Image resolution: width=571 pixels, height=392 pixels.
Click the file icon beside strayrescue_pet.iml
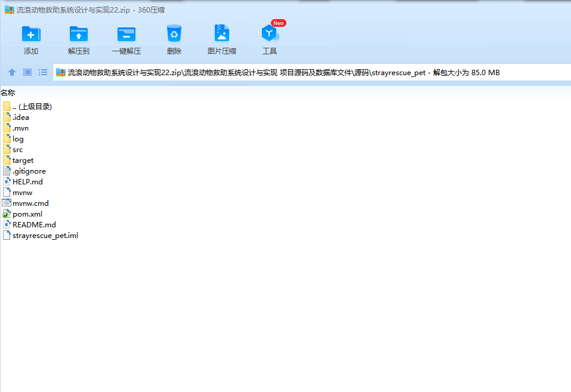pos(7,235)
